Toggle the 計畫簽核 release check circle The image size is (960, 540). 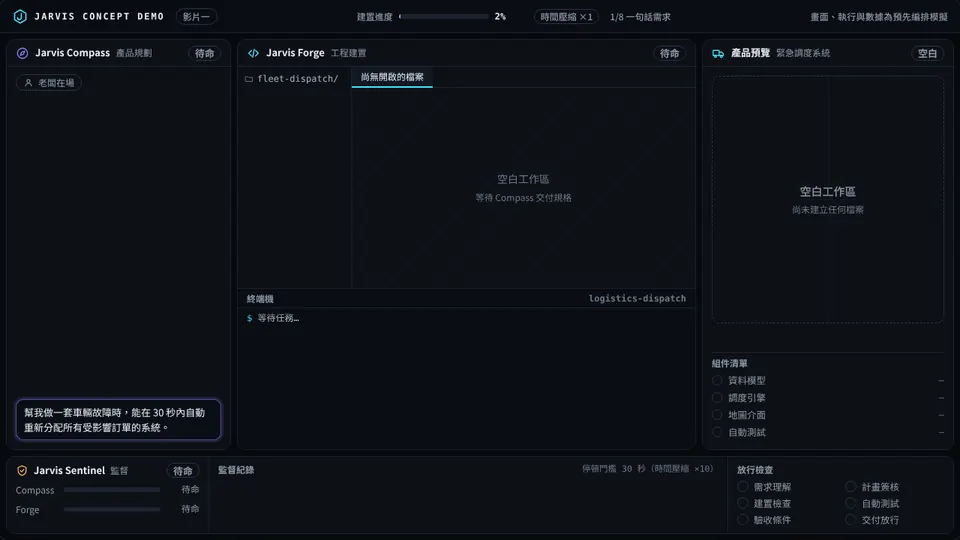[850, 487]
